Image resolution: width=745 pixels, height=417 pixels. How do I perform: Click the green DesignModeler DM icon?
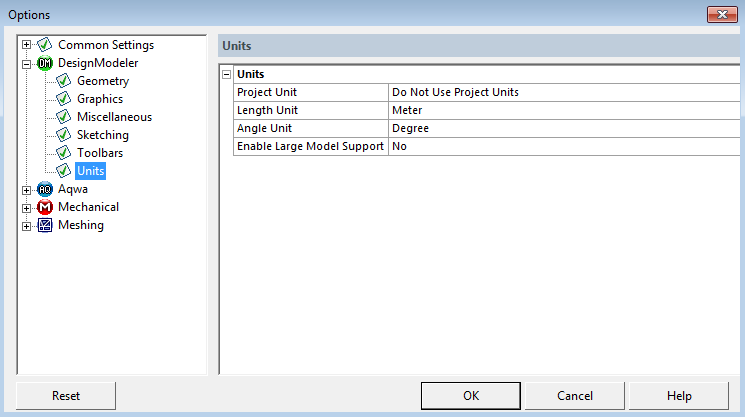[x=45, y=63]
